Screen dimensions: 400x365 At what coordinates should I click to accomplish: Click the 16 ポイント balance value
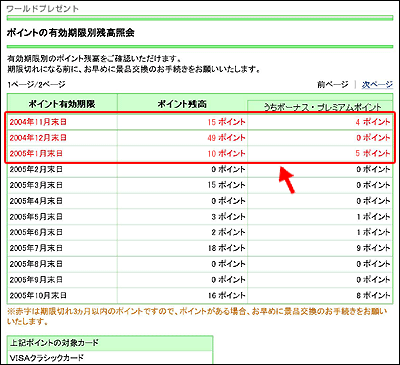coord(226,295)
